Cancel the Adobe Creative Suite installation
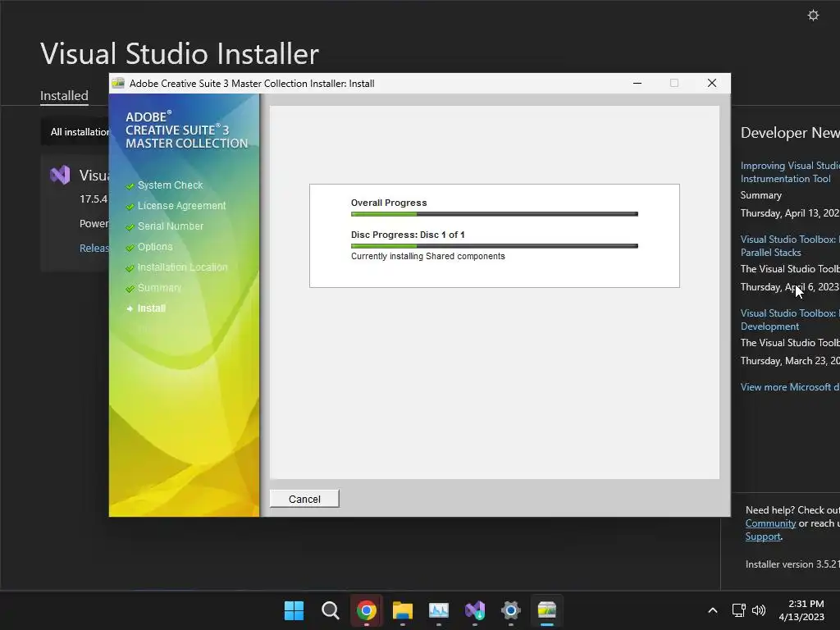840x630 pixels. [x=304, y=499]
